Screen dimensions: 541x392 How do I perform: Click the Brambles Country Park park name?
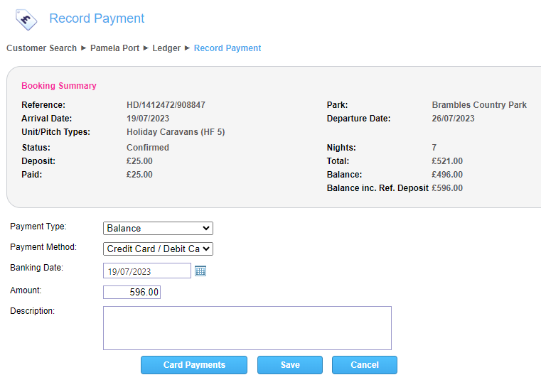pyautogui.click(x=479, y=105)
